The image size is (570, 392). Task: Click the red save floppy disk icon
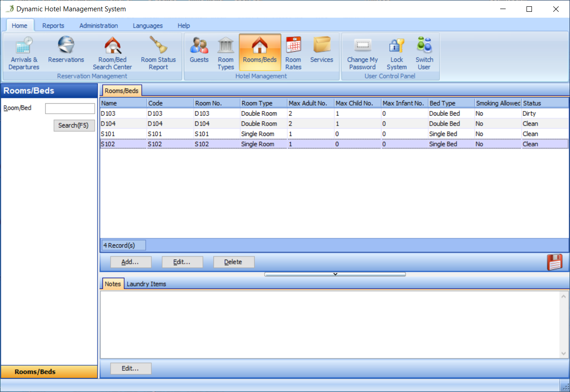point(555,262)
